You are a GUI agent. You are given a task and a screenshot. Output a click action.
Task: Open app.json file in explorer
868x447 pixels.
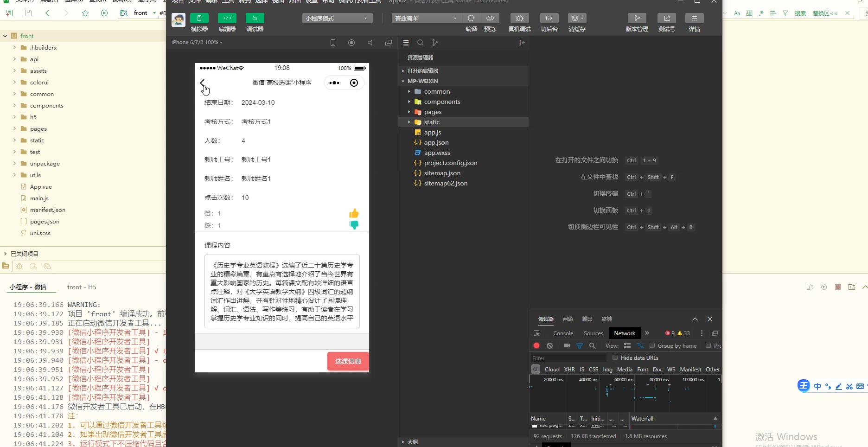[x=436, y=142]
